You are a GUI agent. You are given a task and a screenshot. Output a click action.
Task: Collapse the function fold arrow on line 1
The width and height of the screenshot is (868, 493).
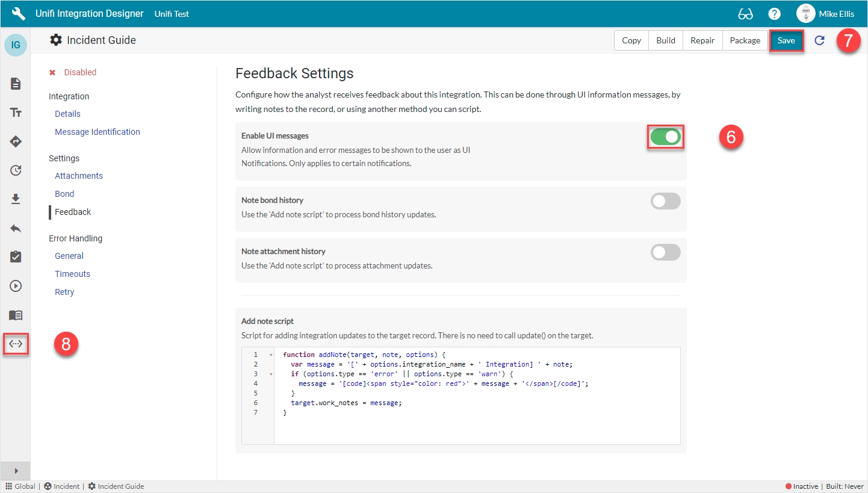(271, 355)
